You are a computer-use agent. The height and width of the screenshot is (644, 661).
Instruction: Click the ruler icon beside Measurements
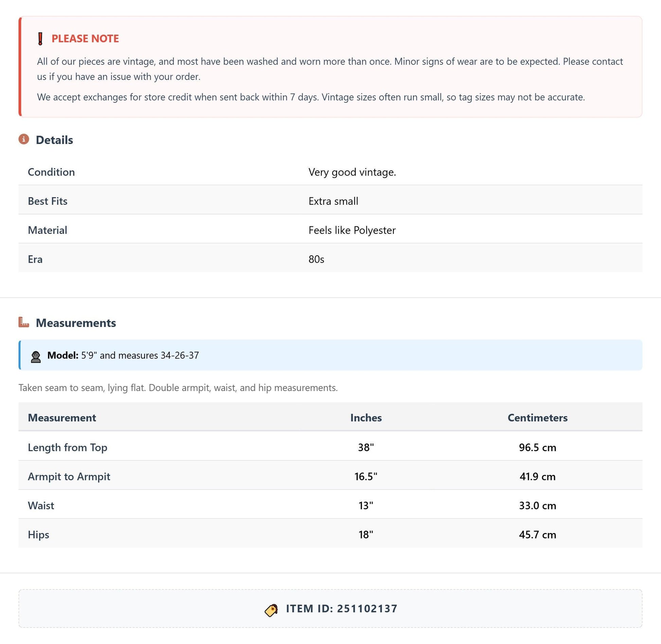[24, 322]
